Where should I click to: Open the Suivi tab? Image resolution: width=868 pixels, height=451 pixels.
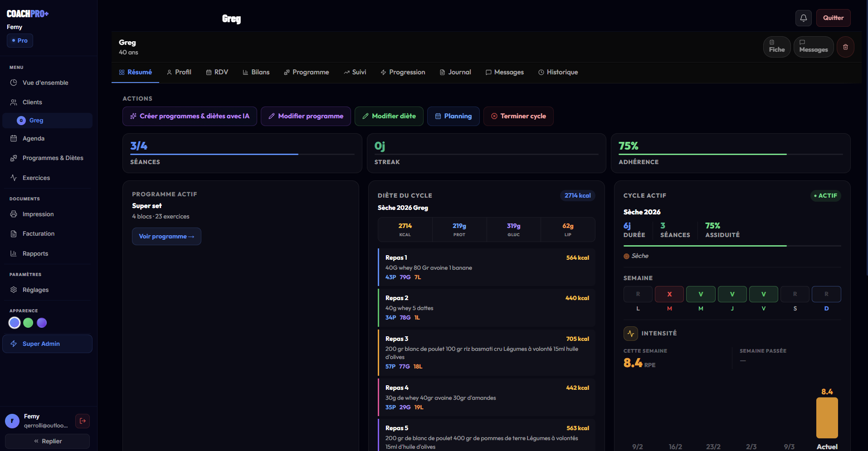355,73
